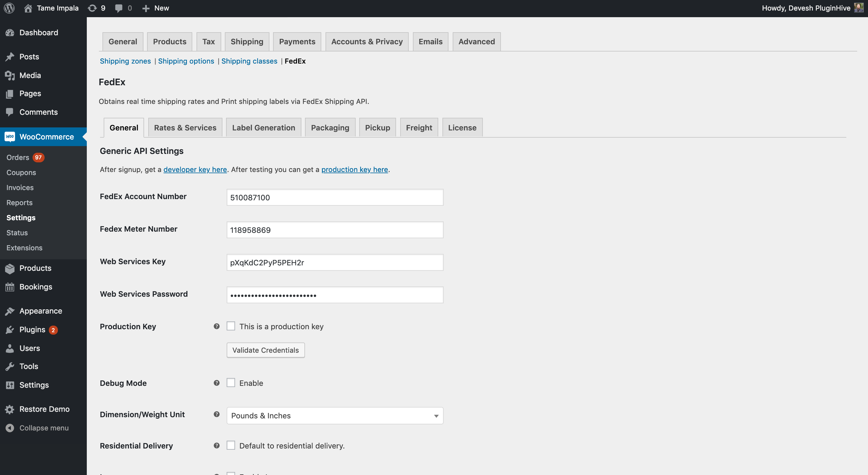Screen dimensions: 868x475
Task: Click the Products box icon in sidebar
Action: coord(10,268)
